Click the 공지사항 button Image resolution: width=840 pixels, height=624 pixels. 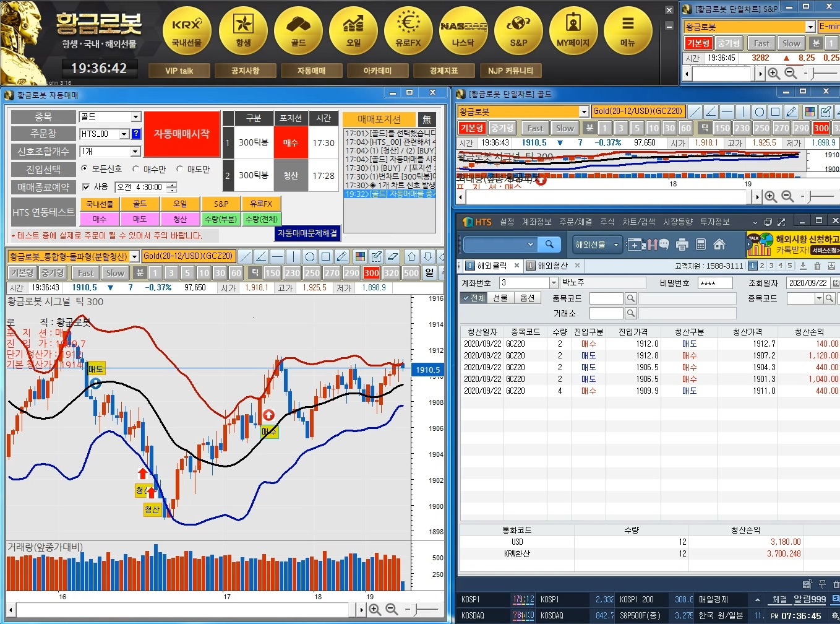(245, 71)
